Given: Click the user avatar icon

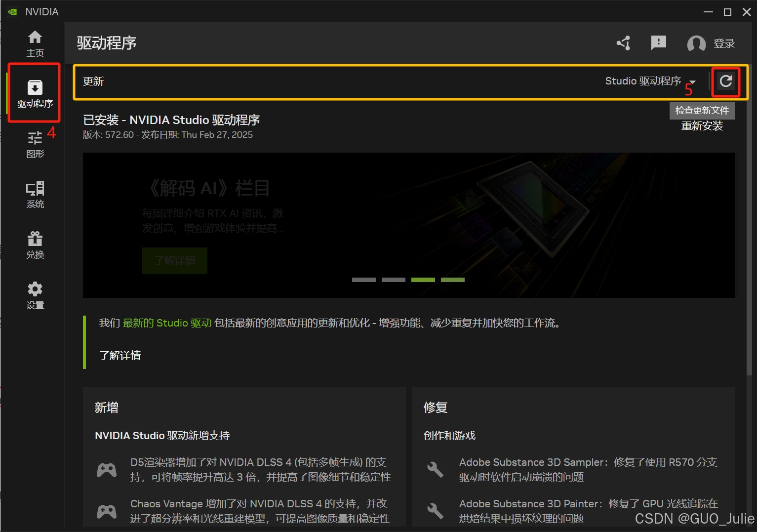Looking at the screenshot, I should point(696,43).
